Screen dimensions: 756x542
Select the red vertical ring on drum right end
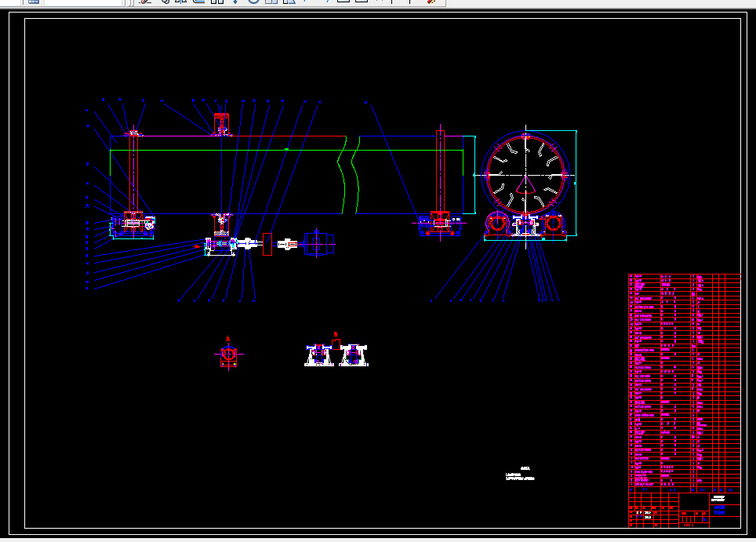[x=440, y=171]
